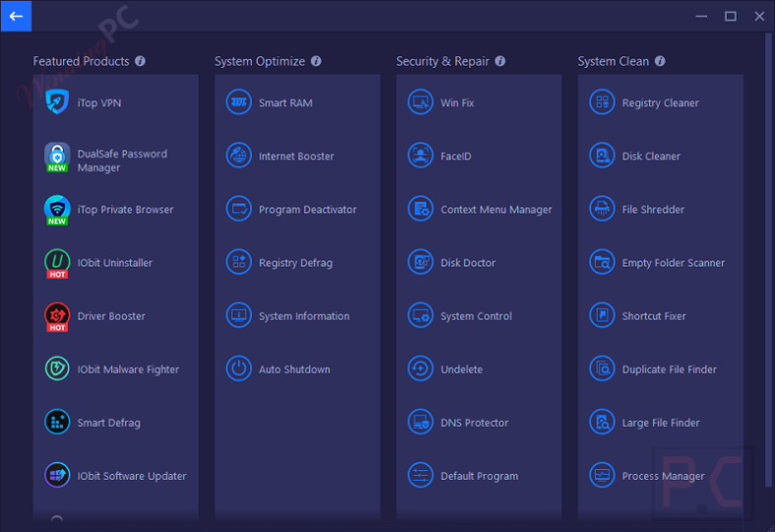
Task: Click the blue back arrow button
Action: 16,16
